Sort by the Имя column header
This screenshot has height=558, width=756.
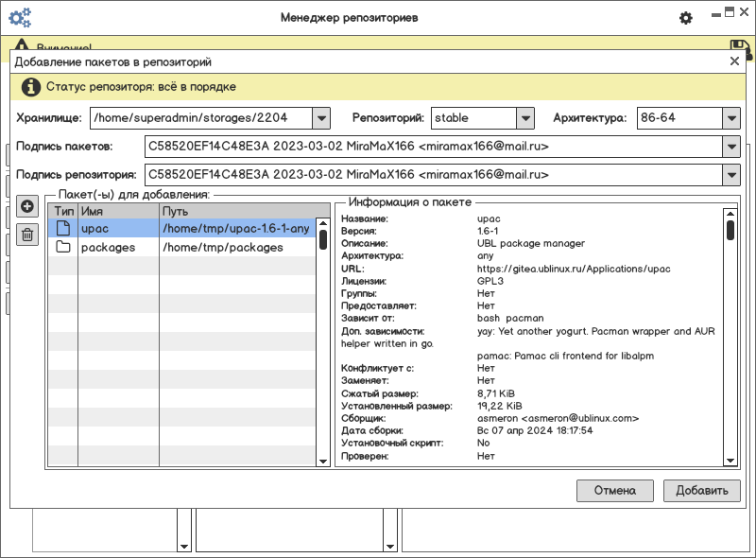118,212
